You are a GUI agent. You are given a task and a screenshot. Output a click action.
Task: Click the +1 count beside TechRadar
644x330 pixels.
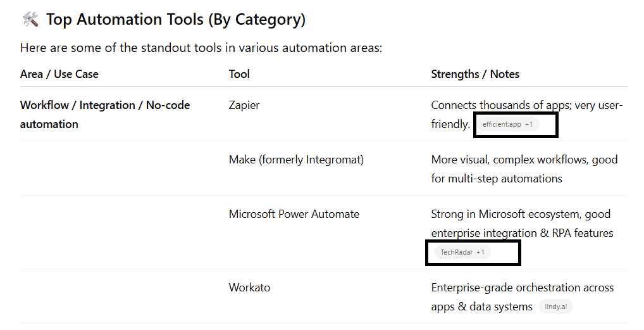tap(481, 253)
